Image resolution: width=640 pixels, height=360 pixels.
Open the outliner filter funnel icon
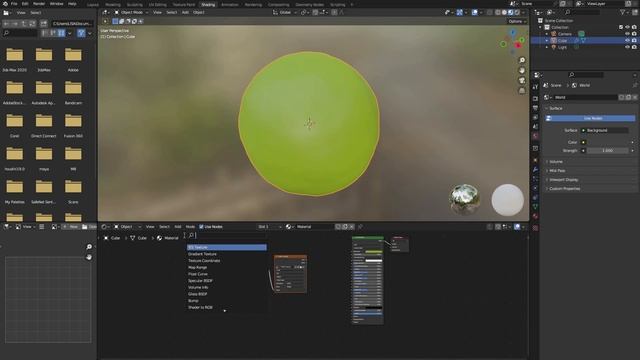[623, 13]
